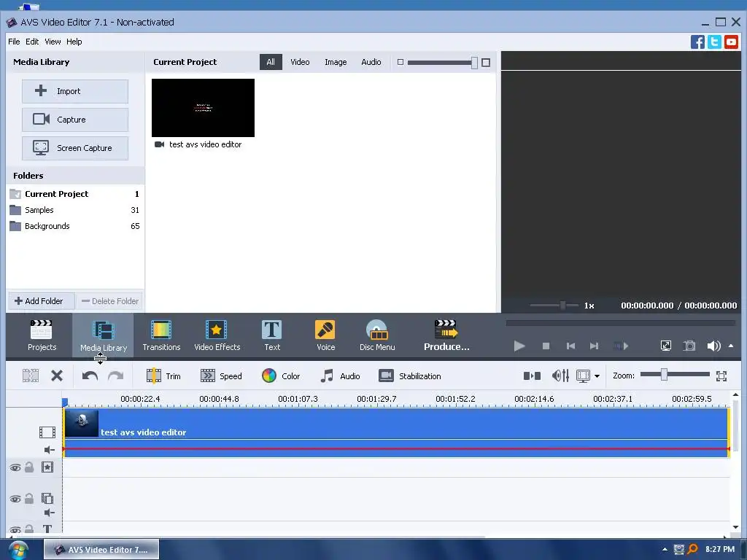Expand the timeline view dropdown arrow
This screenshot has height=560, width=747.
pos(597,376)
